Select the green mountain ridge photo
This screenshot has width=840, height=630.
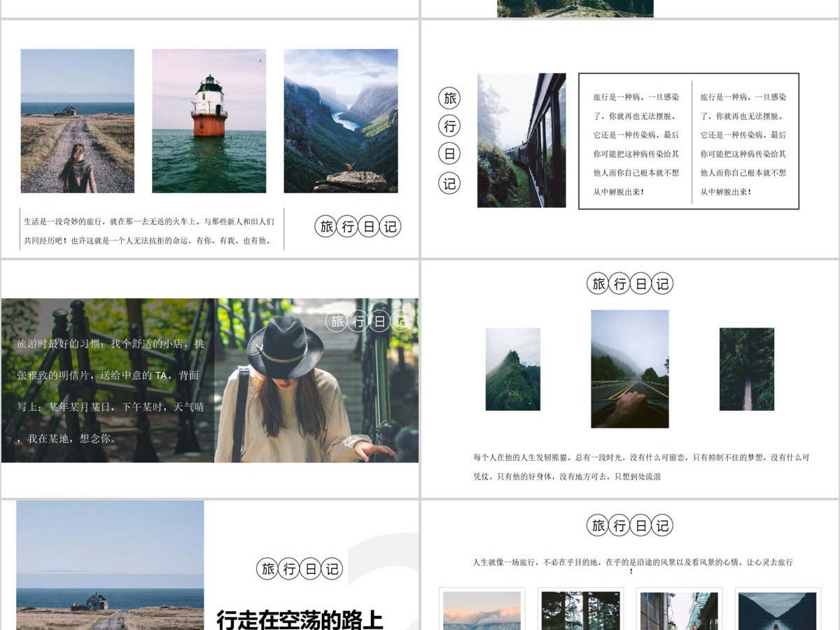513,369
